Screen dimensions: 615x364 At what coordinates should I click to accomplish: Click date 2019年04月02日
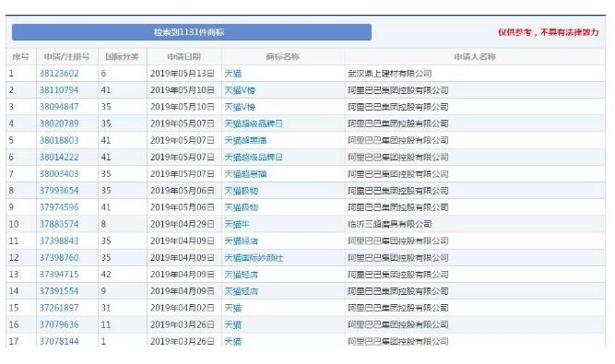point(183,308)
